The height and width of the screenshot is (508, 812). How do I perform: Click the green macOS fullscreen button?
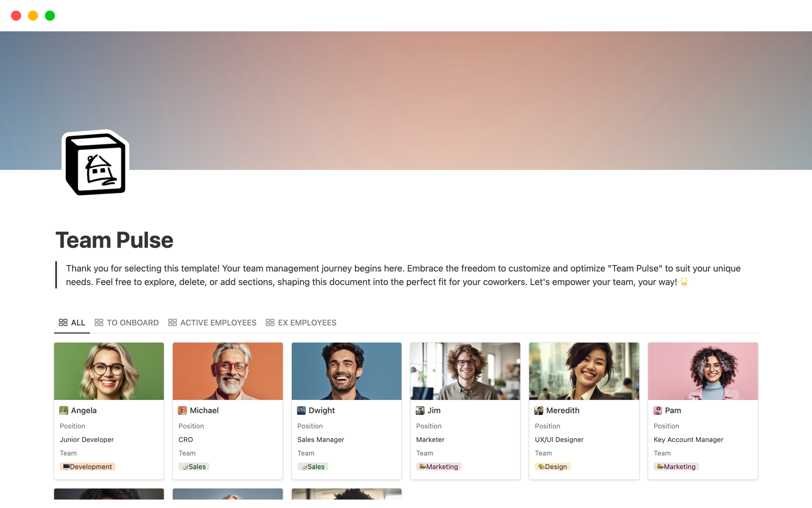click(x=50, y=16)
